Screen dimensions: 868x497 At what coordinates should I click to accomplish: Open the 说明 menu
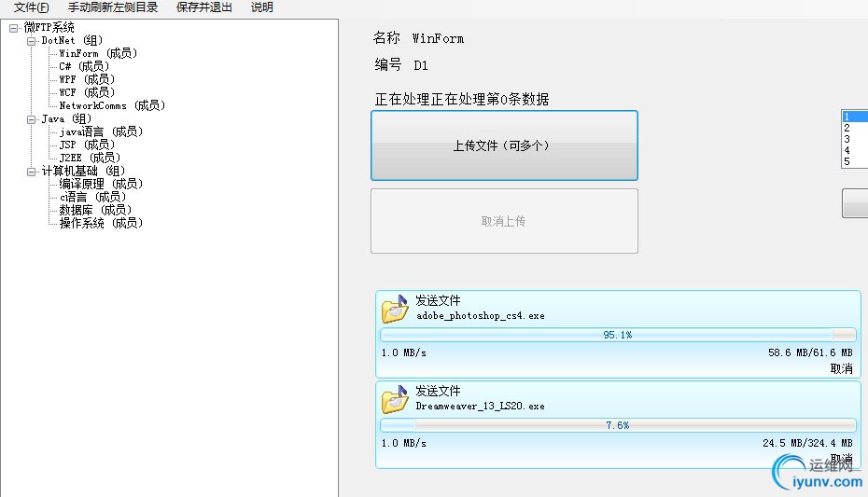click(262, 7)
